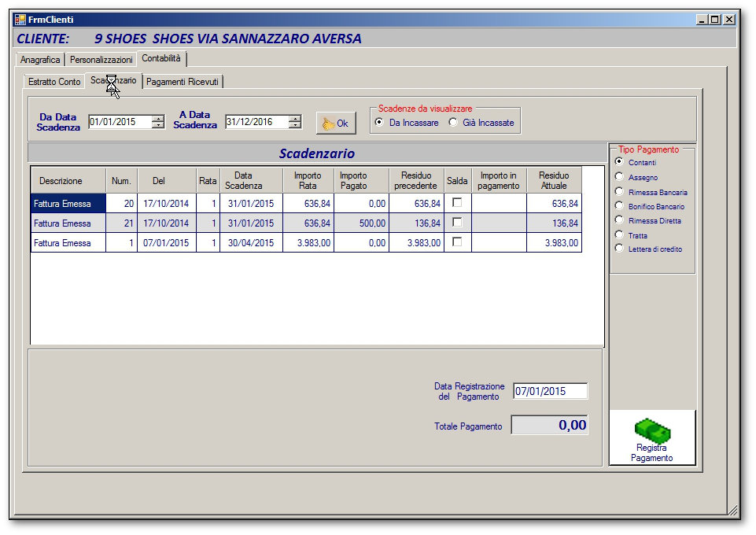This screenshot has width=756, height=535.
Task: Open the Anagrafica tab
Action: [40, 60]
